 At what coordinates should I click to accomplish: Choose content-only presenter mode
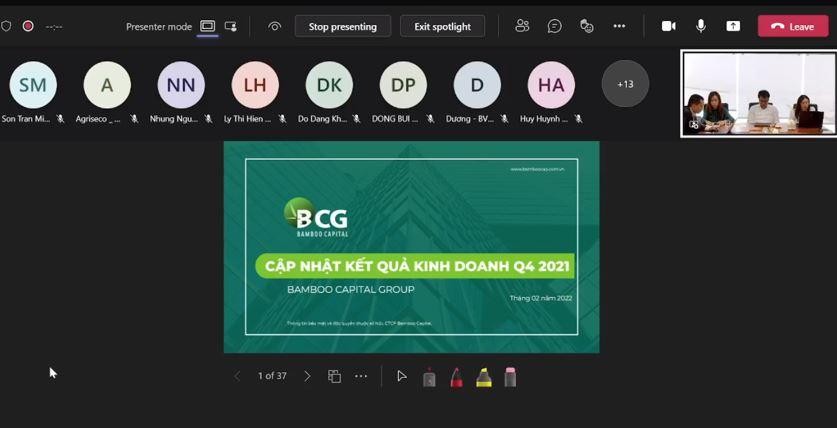207,26
